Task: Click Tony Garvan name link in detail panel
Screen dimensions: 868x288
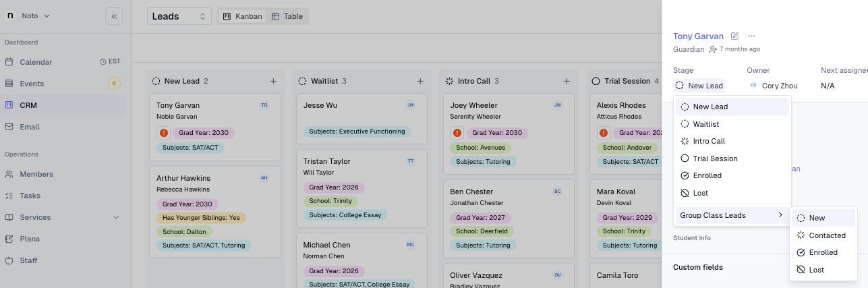Action: coord(698,36)
